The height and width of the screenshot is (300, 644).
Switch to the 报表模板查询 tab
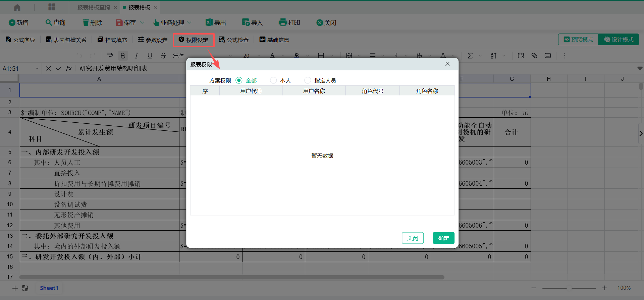(x=94, y=7)
